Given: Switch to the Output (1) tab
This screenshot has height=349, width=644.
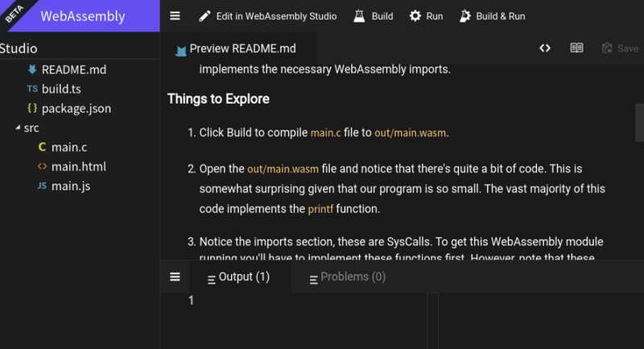Looking at the screenshot, I should pyautogui.click(x=238, y=277).
